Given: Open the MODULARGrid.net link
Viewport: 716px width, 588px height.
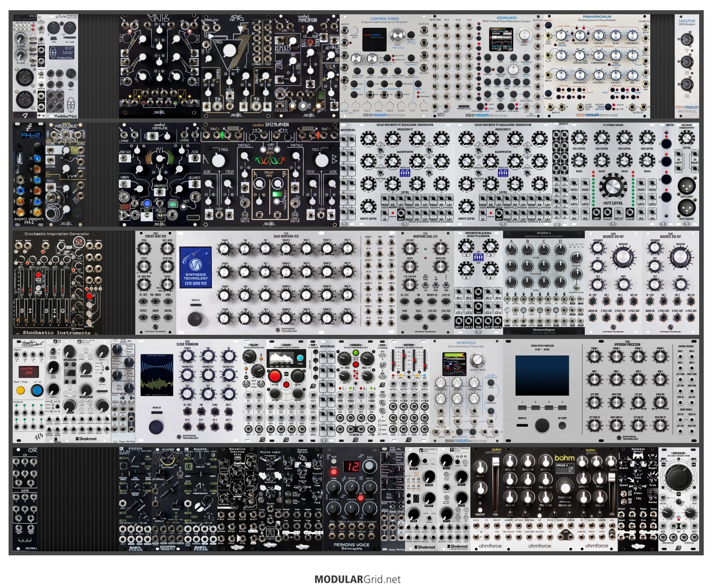Looking at the screenshot, I should [x=358, y=579].
